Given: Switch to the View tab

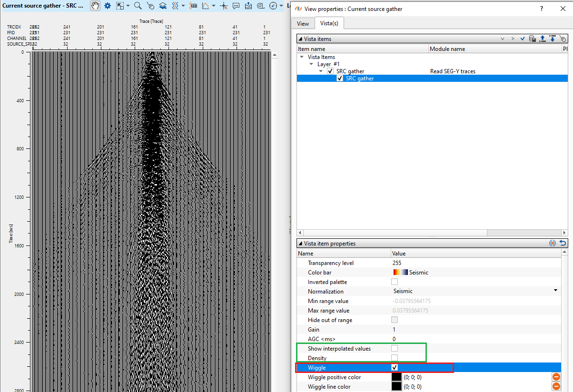Looking at the screenshot, I should [303, 23].
